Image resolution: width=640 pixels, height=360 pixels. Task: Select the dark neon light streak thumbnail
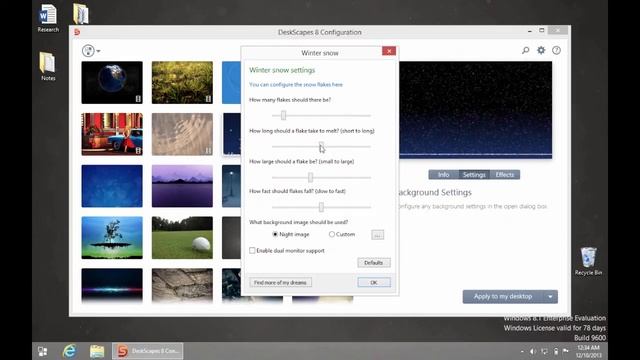pos(112,286)
